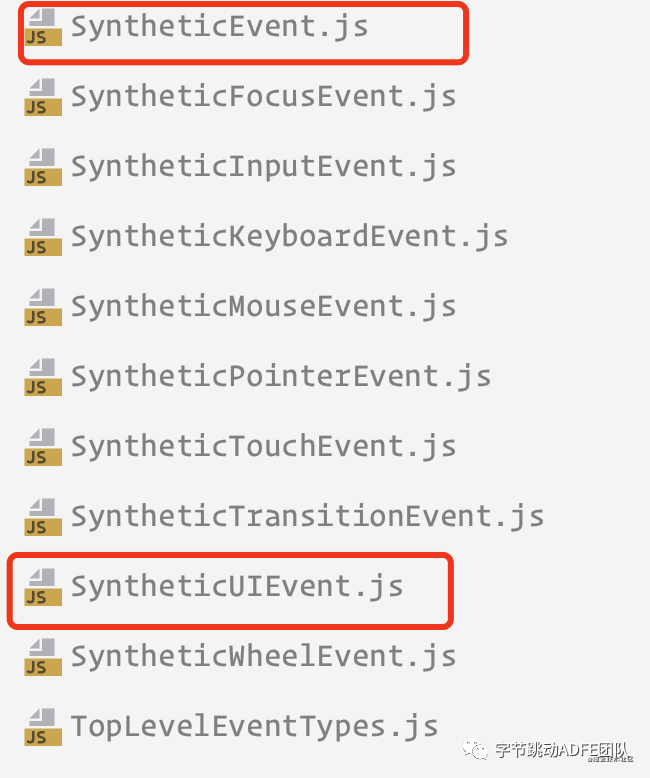Click the JS icon beside SyntheticFocusEvent.js

(43, 97)
